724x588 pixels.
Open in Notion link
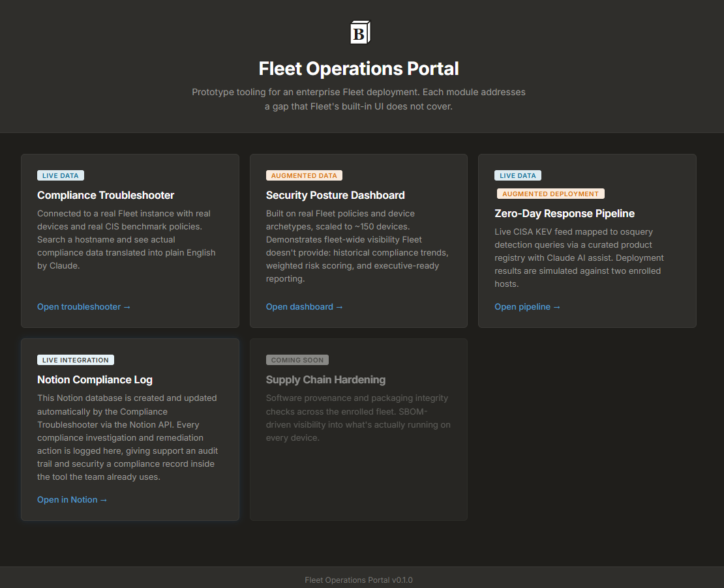click(x=72, y=500)
